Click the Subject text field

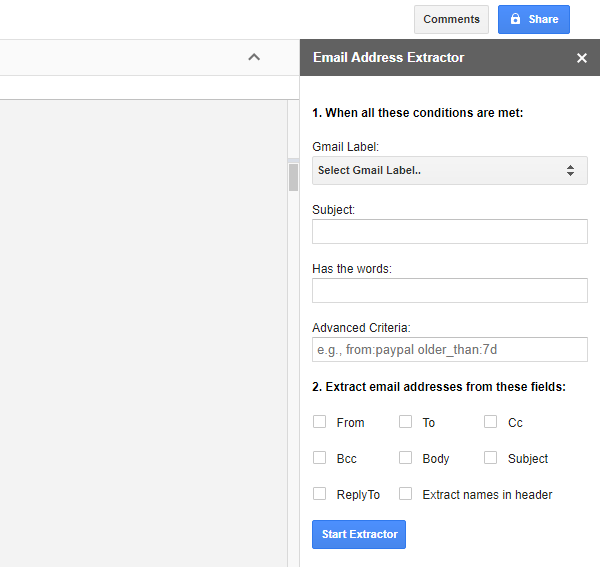coord(449,232)
